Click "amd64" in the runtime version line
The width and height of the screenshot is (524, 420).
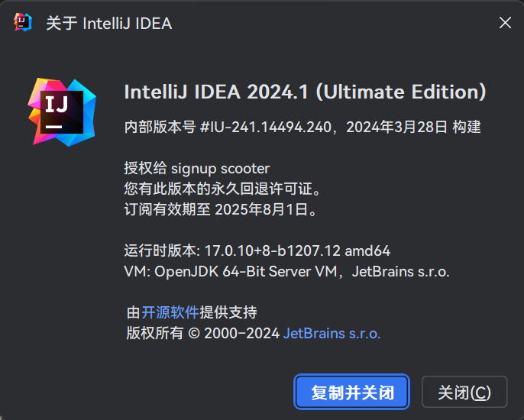[368, 250]
